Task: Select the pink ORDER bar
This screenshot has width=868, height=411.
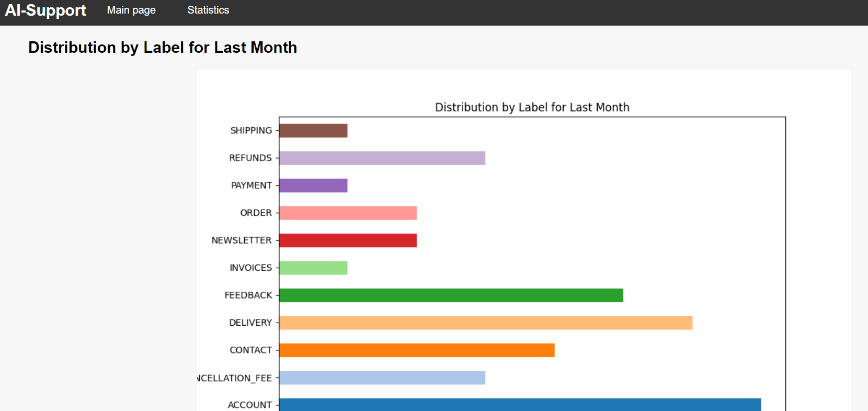Action: tap(348, 213)
